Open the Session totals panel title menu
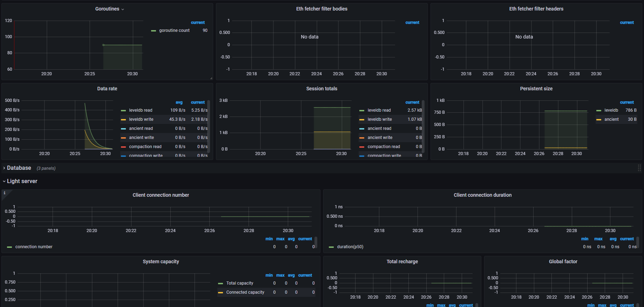 [321, 89]
